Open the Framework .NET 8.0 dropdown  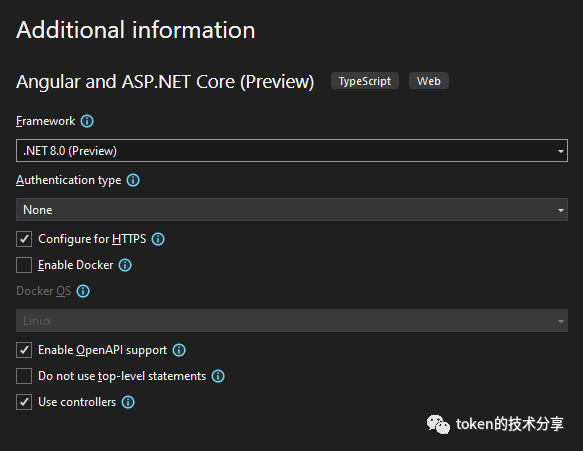292,151
